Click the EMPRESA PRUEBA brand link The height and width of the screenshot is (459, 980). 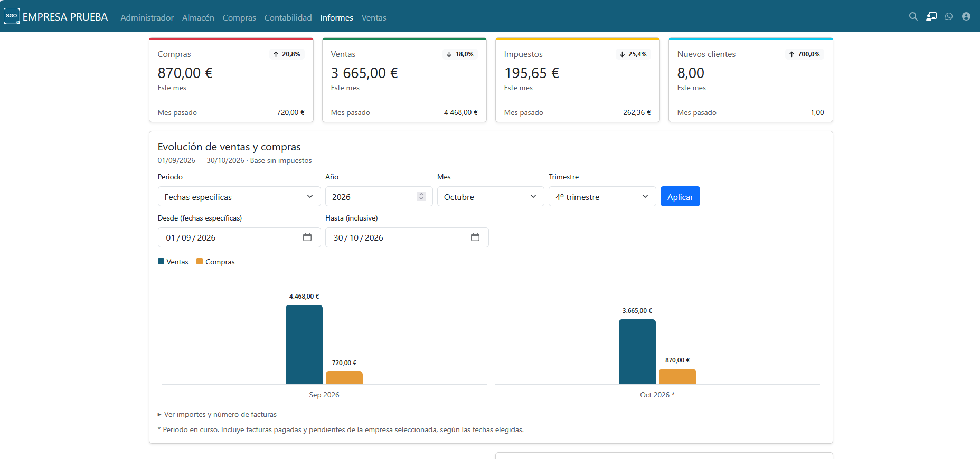65,17
